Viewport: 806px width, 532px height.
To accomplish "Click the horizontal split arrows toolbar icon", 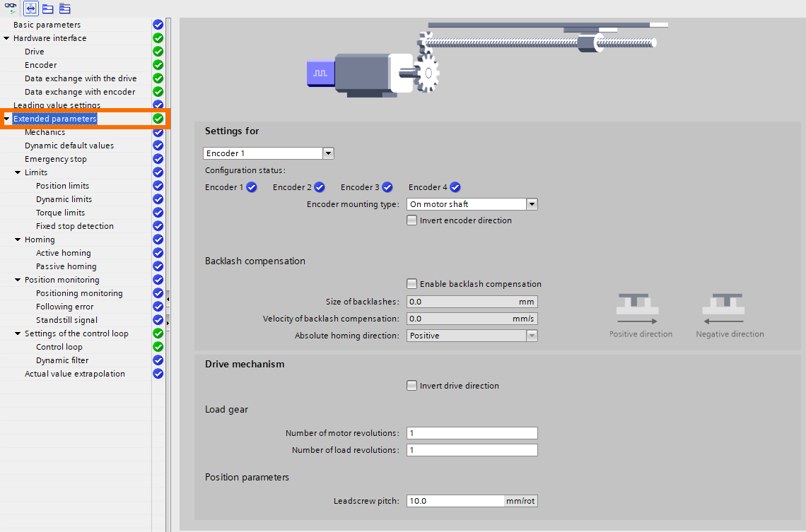I will (30, 8).
